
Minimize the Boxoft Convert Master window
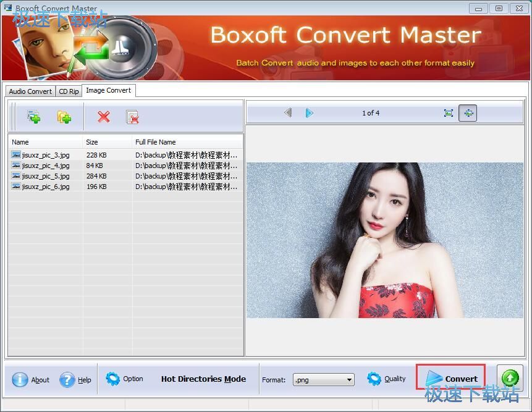click(478, 9)
